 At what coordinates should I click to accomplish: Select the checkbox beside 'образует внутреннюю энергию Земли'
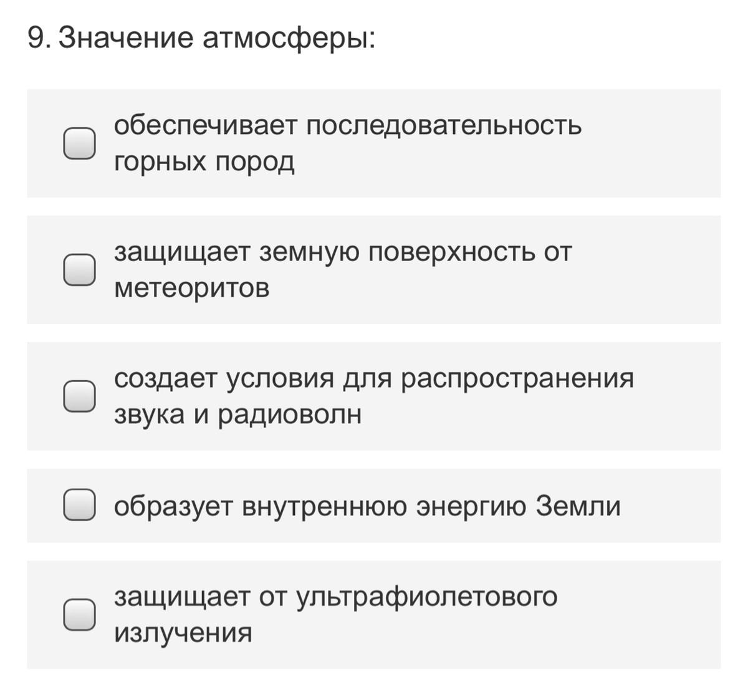click(x=79, y=504)
